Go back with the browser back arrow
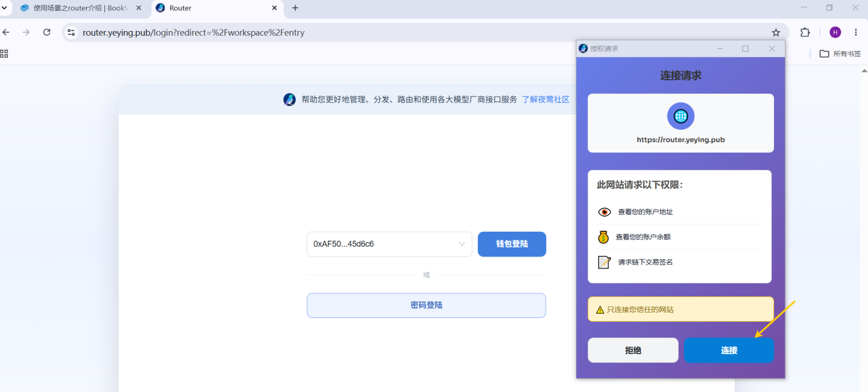This screenshot has height=392, width=868. pyautogui.click(x=6, y=32)
